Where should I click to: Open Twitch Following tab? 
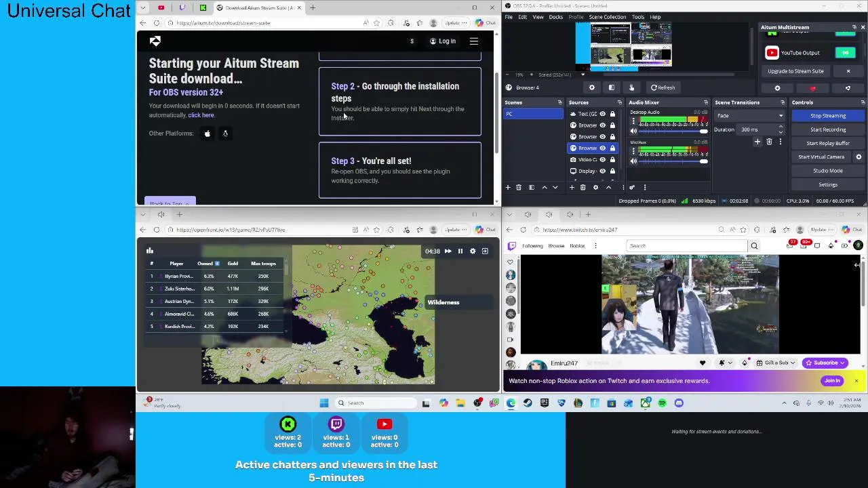pyautogui.click(x=532, y=246)
